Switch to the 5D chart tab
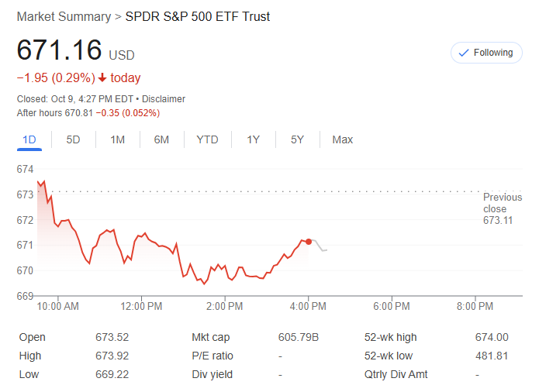539x392 pixels. (x=73, y=139)
